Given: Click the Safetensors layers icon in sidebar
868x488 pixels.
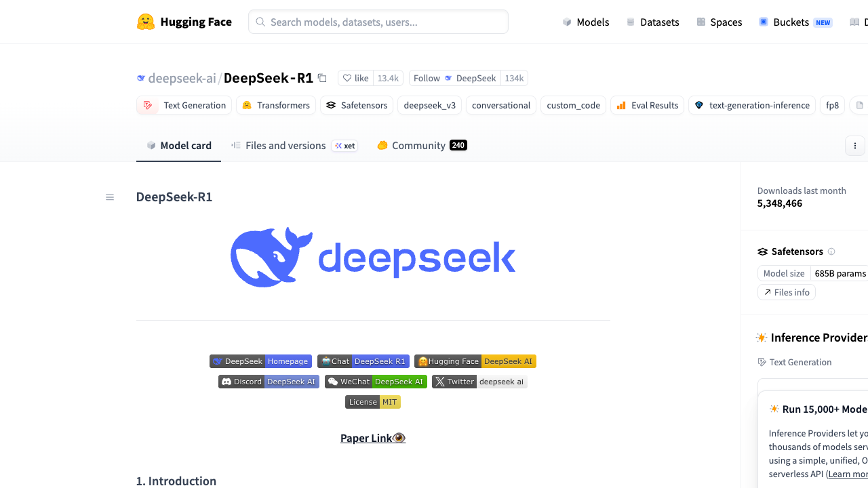Looking at the screenshot, I should [x=763, y=251].
